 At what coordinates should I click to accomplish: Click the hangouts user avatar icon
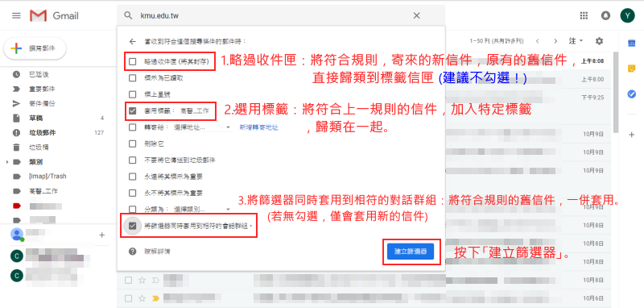[x=16, y=235]
